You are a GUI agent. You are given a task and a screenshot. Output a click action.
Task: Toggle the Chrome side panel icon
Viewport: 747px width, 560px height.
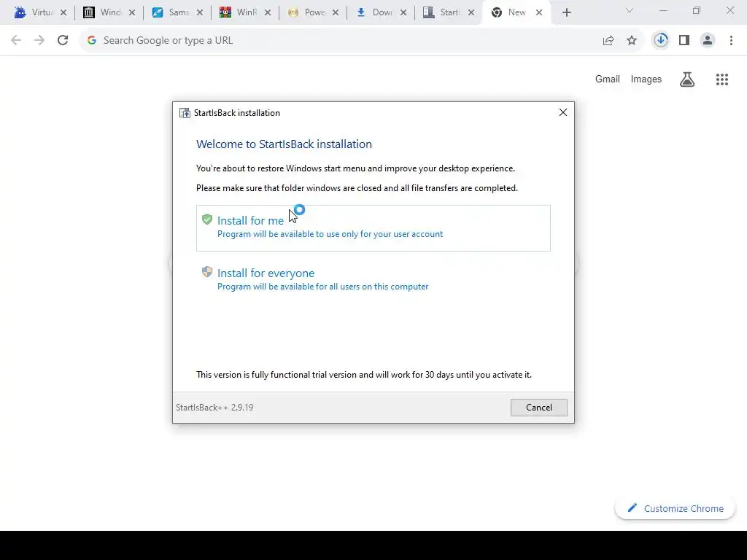(x=684, y=41)
